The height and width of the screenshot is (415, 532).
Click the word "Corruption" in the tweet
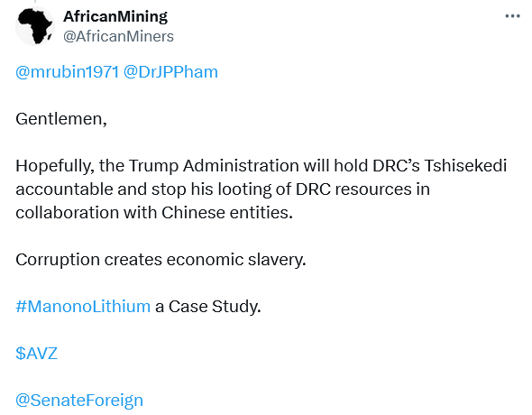coord(58,260)
